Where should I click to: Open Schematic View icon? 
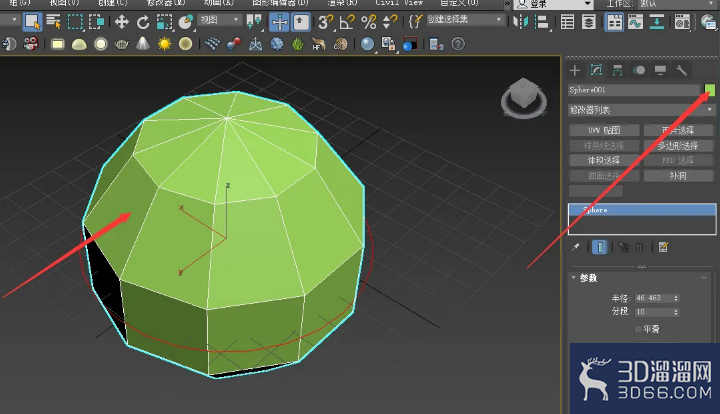coord(657,22)
